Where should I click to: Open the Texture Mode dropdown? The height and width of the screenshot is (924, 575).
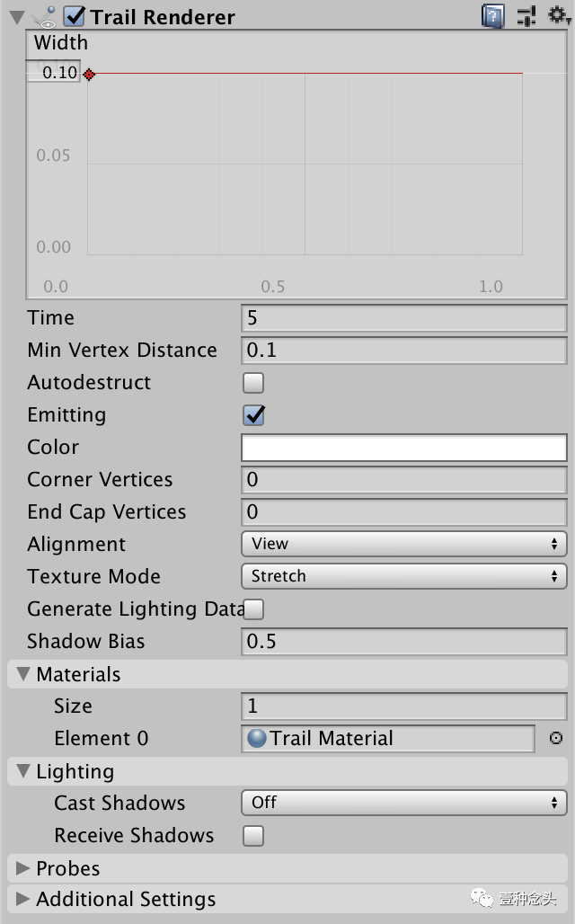[403, 576]
